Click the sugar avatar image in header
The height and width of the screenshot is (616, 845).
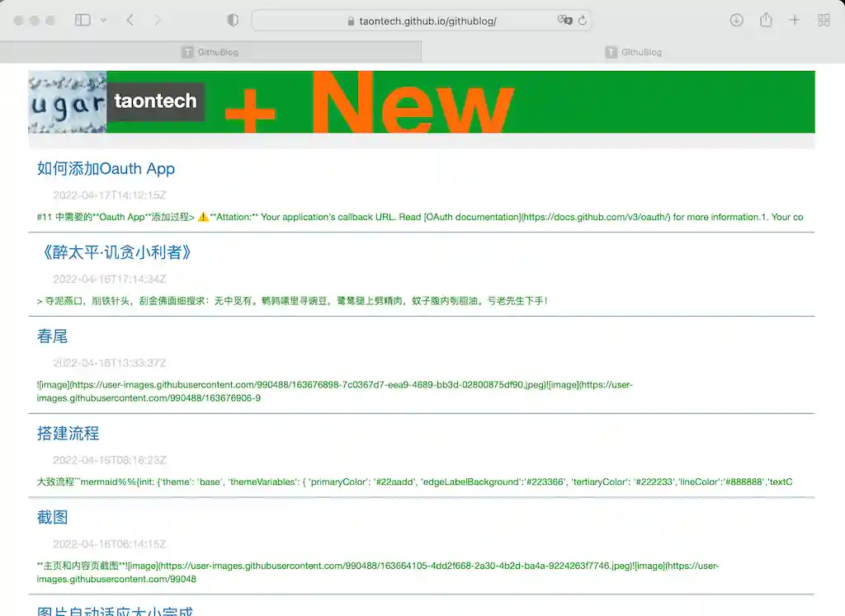pos(68,101)
